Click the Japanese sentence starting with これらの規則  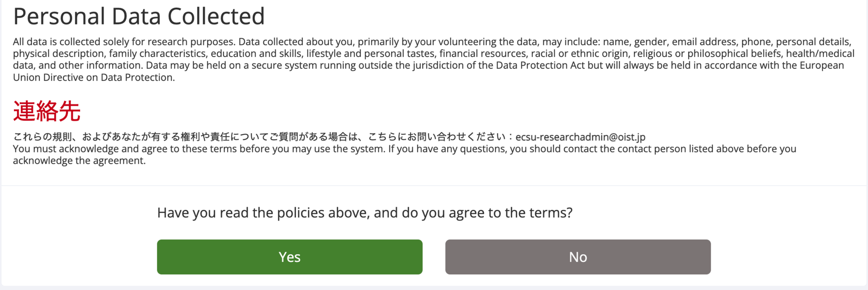(262, 137)
